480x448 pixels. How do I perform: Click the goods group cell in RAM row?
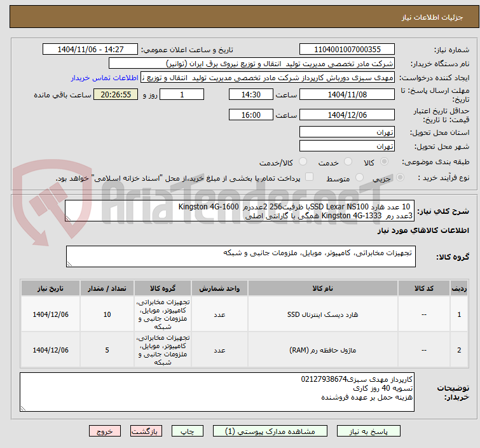[163, 350]
